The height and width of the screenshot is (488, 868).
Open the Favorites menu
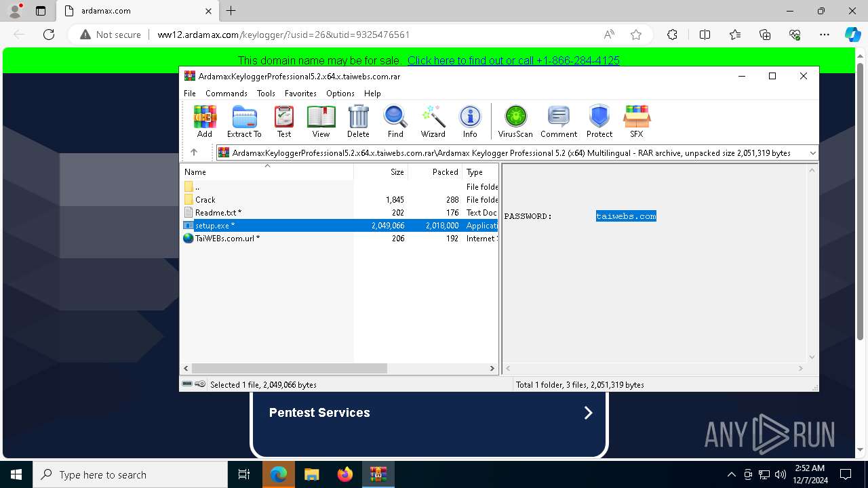(x=300, y=94)
